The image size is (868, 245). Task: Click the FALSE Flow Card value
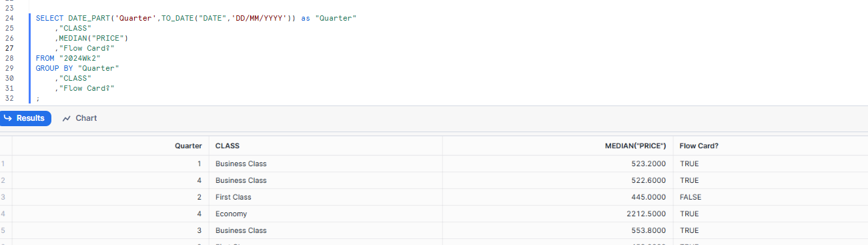(x=691, y=197)
